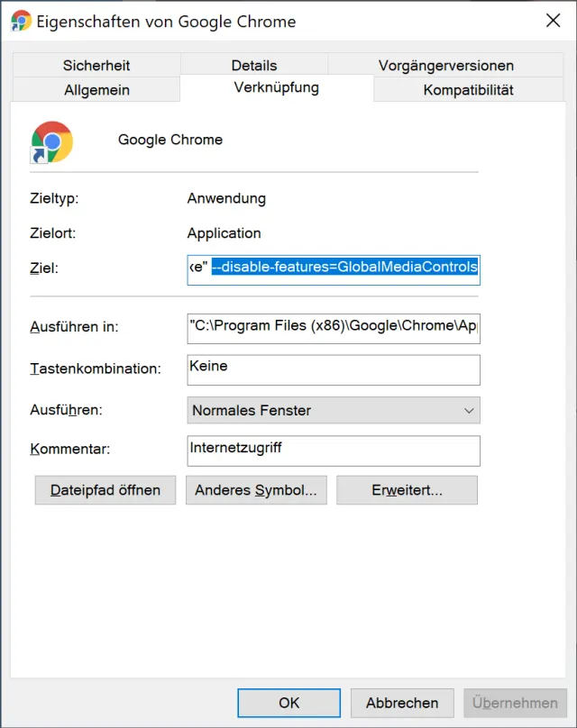Image resolution: width=577 pixels, height=728 pixels.
Task: Click the Kommentar field with Internetzugriff
Action: pyautogui.click(x=334, y=450)
